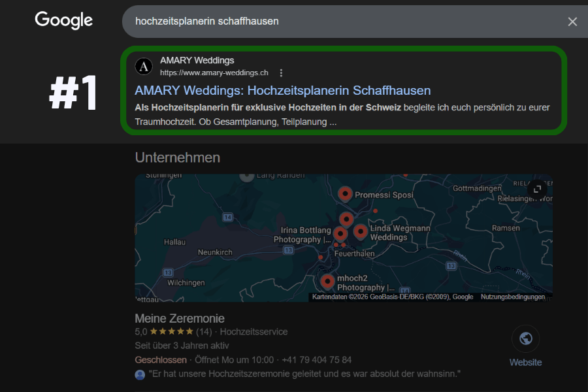Click the review quote about Hochzeitszeremonie
The image size is (588, 392).
tap(304, 374)
